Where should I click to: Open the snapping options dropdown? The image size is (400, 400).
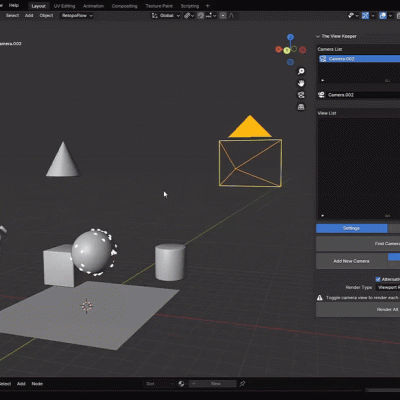pyautogui.click(x=211, y=16)
